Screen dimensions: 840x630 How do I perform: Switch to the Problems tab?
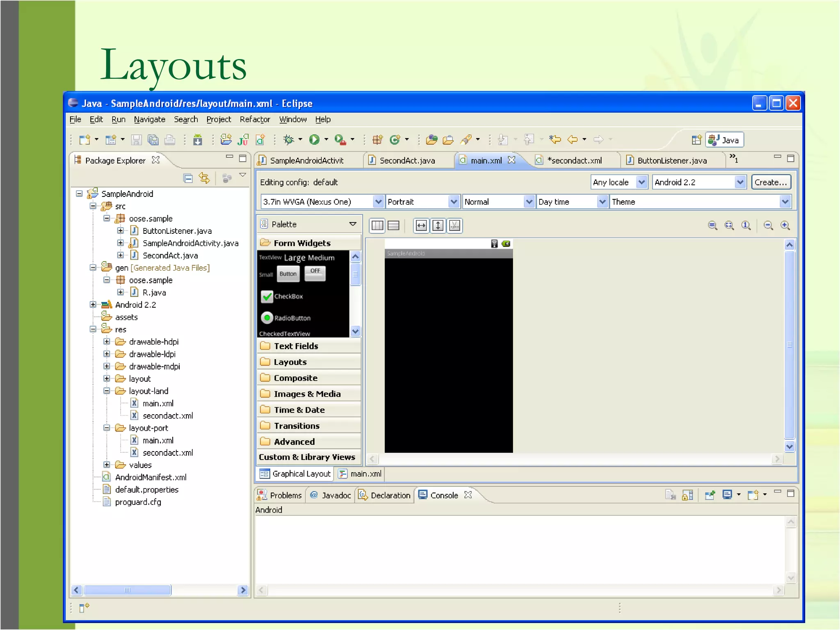click(x=280, y=495)
